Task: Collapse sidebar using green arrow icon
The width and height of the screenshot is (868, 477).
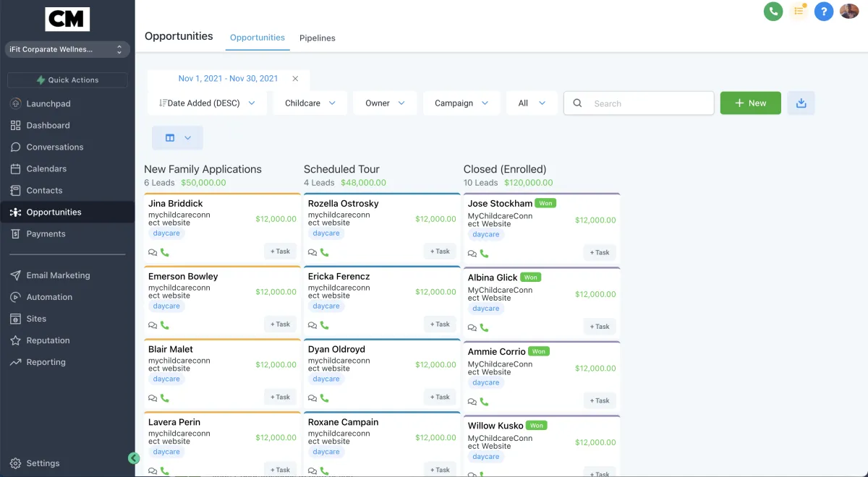Action: pos(133,457)
